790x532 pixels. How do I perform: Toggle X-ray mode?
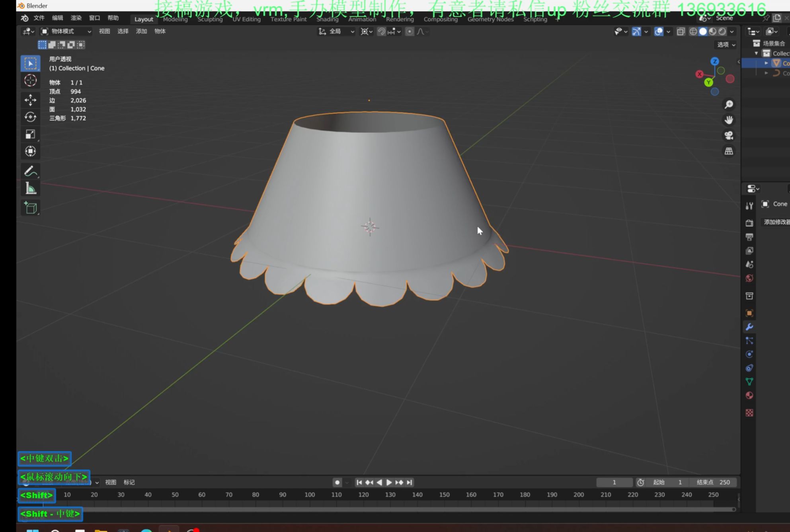(681, 31)
